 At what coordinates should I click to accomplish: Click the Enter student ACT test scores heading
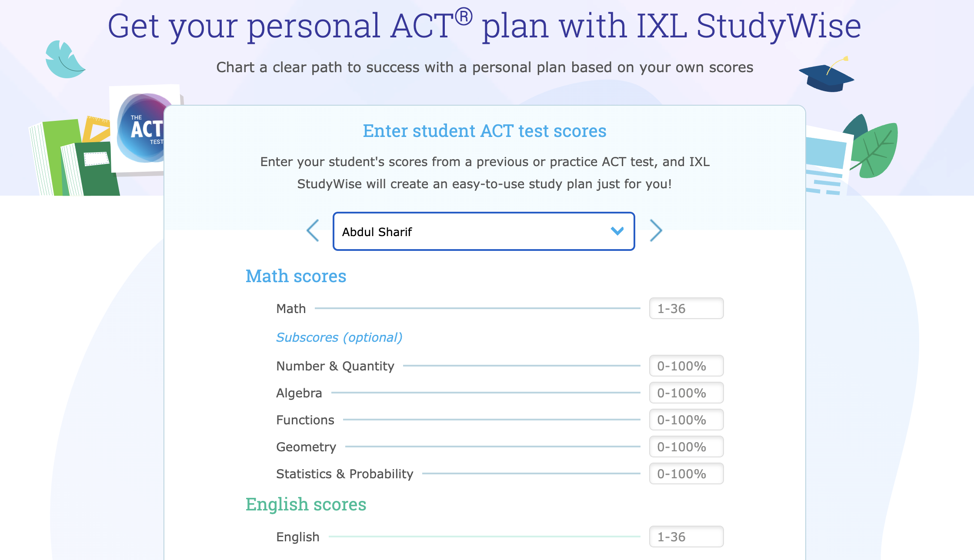pos(484,130)
